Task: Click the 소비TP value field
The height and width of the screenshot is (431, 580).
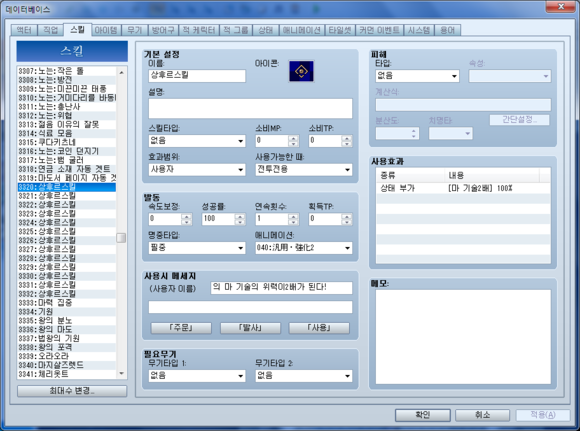Action: pyautogui.click(x=326, y=141)
